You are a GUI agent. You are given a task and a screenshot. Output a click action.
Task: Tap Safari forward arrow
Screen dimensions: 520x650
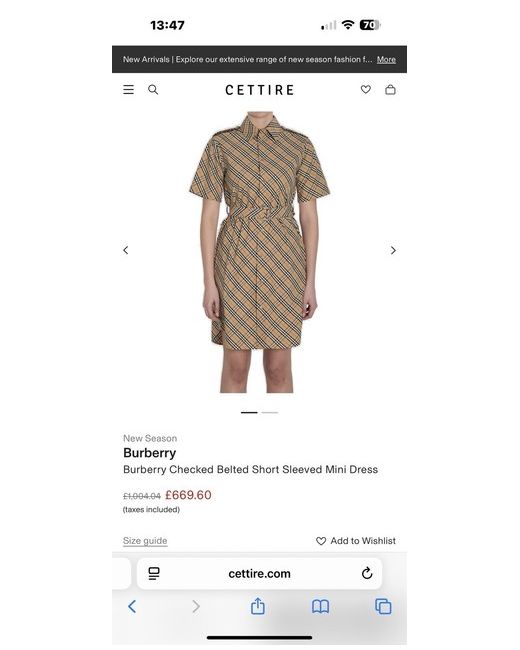(196, 606)
